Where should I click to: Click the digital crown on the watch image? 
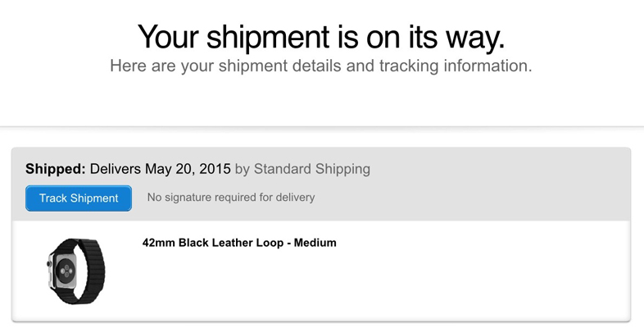(x=49, y=263)
